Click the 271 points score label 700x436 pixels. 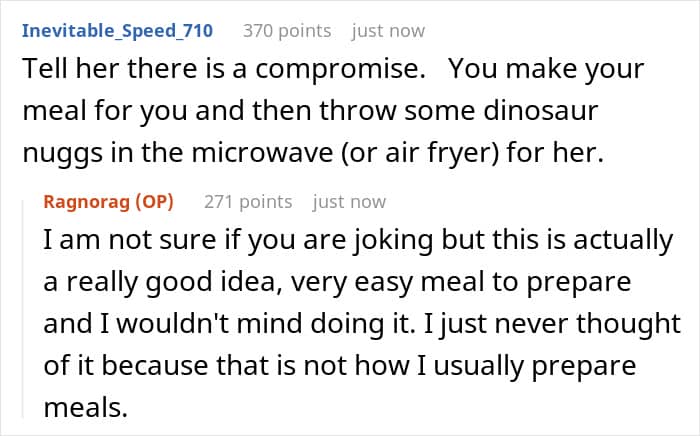click(x=248, y=202)
